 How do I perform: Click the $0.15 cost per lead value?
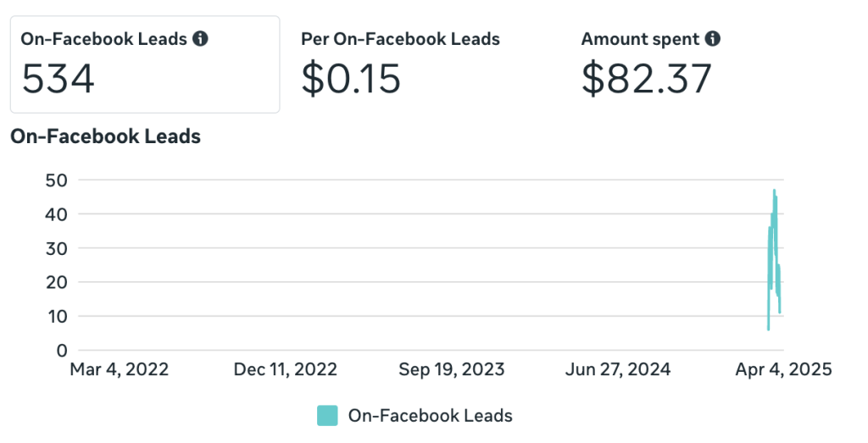[x=350, y=80]
